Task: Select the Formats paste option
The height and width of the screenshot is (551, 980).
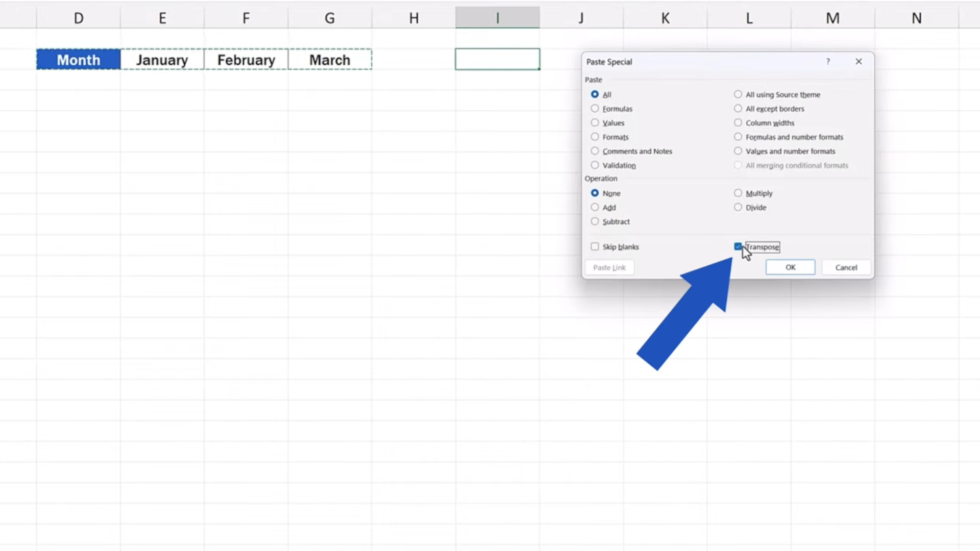Action: click(595, 137)
